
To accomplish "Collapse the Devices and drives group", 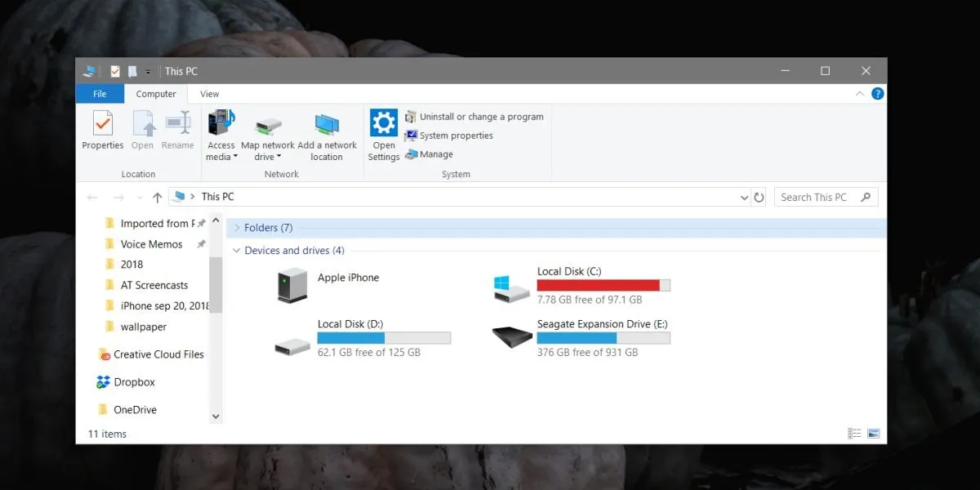I will [x=237, y=251].
